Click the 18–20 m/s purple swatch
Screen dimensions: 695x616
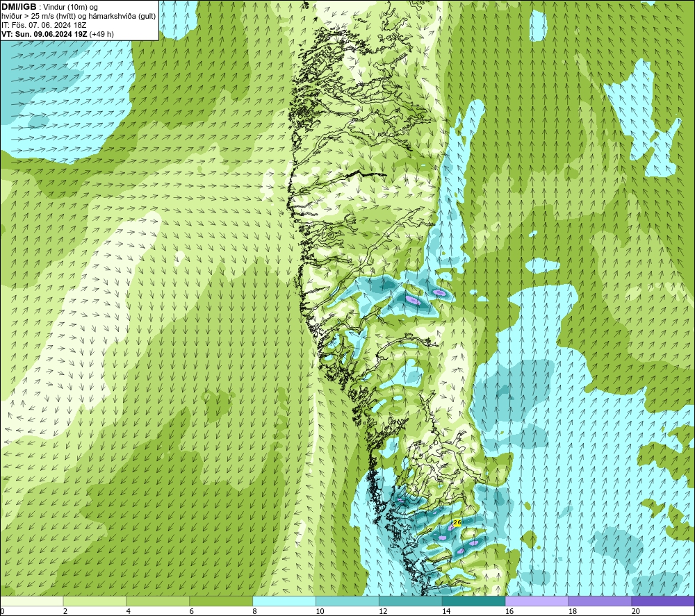coord(600,601)
